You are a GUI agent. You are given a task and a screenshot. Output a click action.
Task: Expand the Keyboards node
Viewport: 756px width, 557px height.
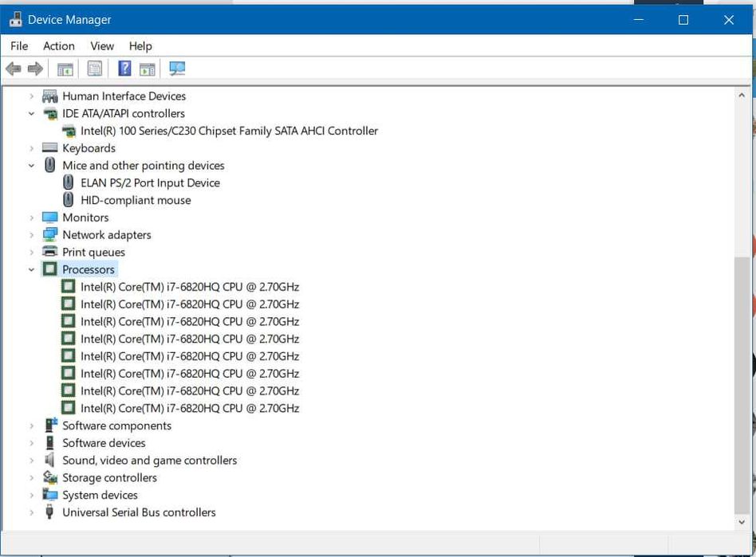(x=31, y=148)
